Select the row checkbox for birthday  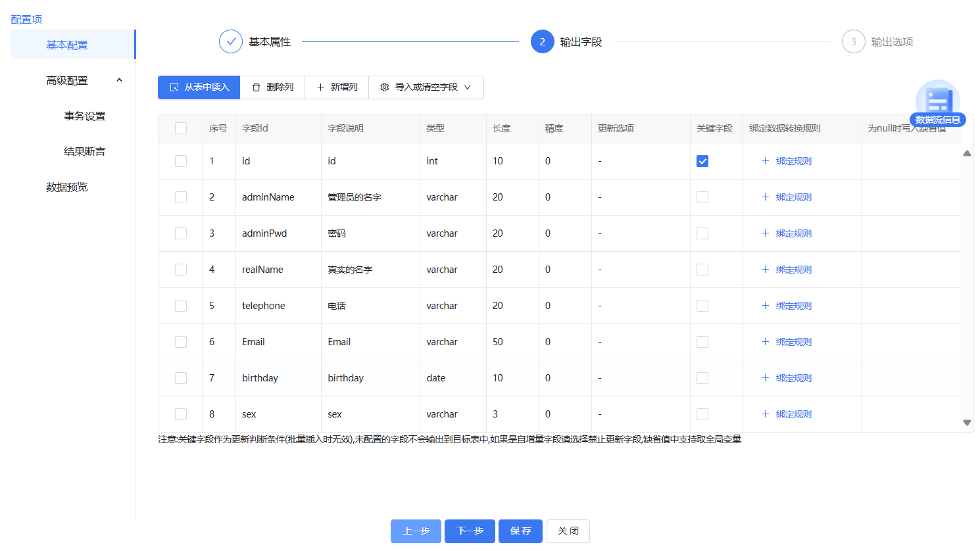pyautogui.click(x=181, y=378)
